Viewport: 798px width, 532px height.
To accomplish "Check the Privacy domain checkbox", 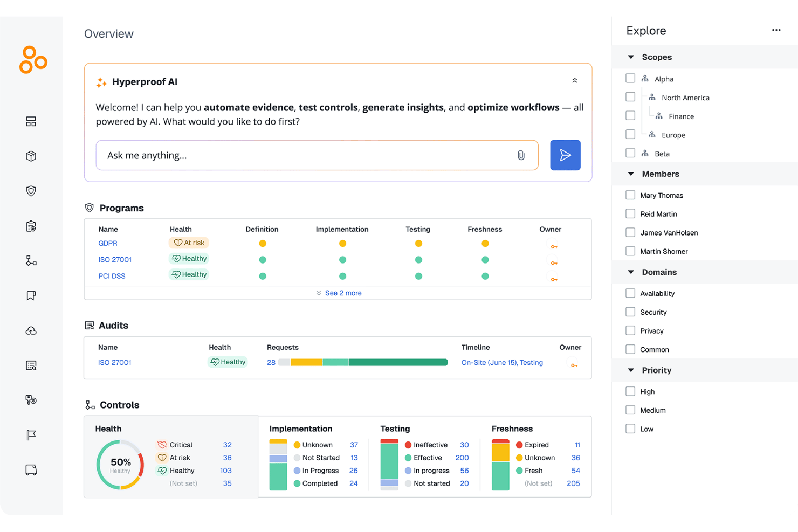I will [x=630, y=330].
